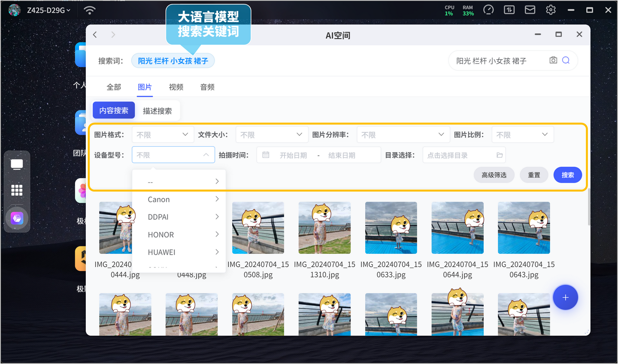Viewport: 618px width, 364px height.
Task: Expand the DDPAI device submenu
Action: tap(179, 217)
